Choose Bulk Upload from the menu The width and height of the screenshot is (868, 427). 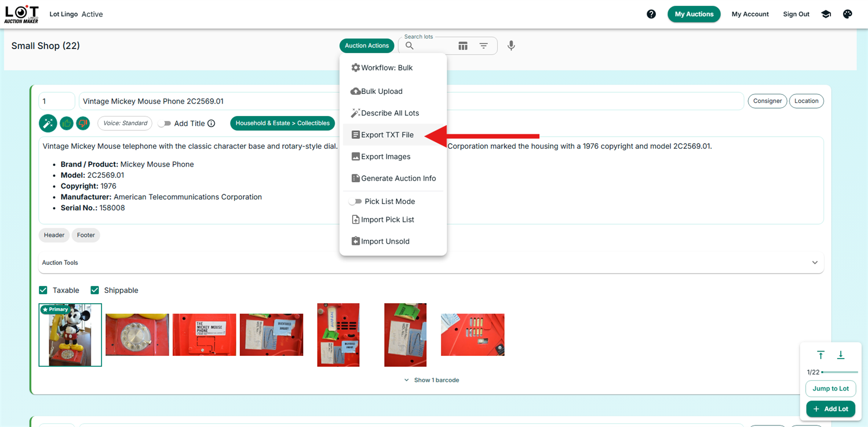point(393,91)
